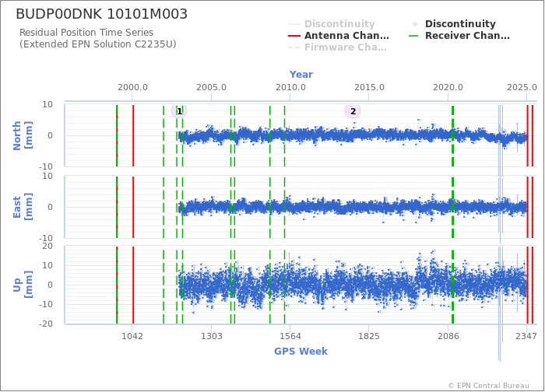Click the green Receiver Change legend line swatch

tap(413, 36)
